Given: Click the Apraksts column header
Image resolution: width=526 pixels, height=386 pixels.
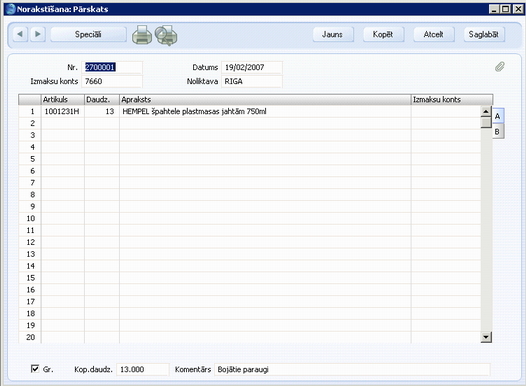Looking at the screenshot, I should point(265,100).
